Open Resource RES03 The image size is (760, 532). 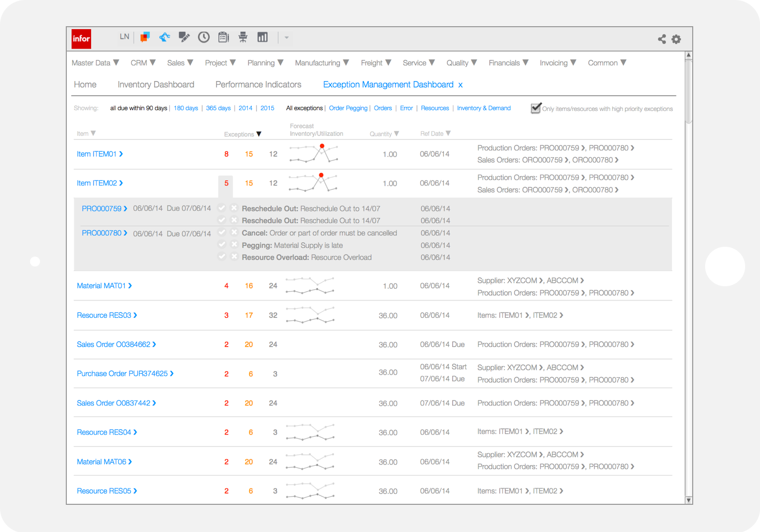click(107, 315)
